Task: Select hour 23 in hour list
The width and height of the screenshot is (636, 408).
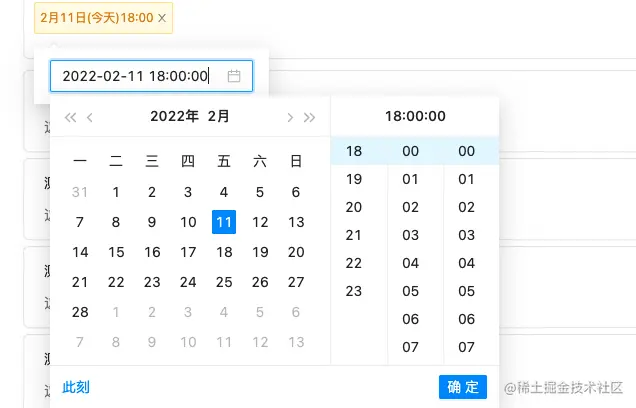Action: pos(354,291)
